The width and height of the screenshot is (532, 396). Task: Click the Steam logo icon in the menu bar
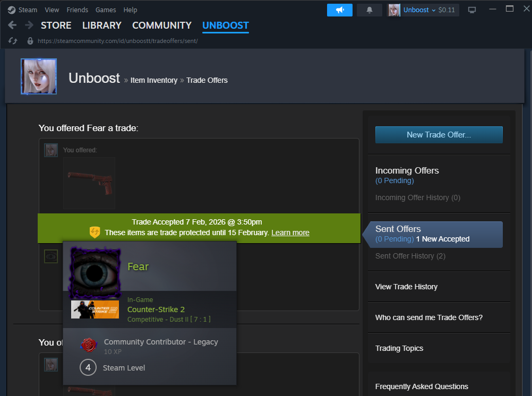tap(12, 10)
